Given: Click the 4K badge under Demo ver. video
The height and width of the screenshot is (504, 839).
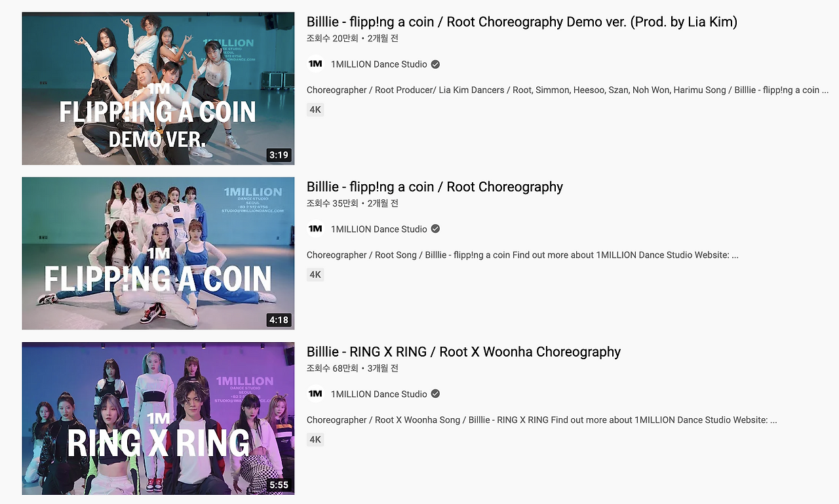Looking at the screenshot, I should (315, 109).
